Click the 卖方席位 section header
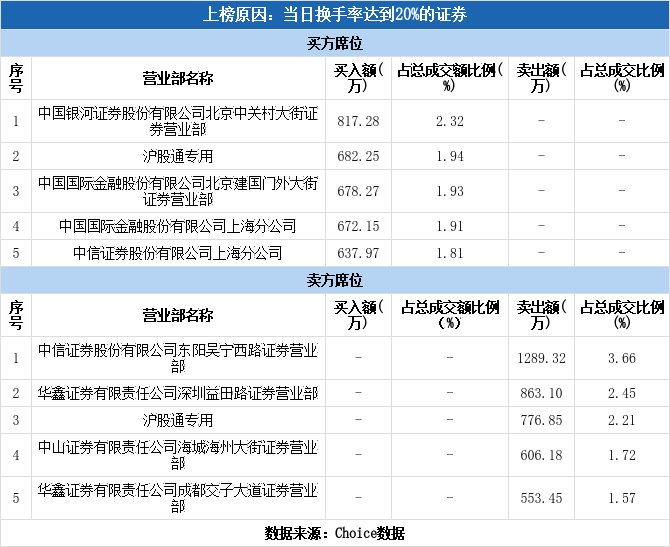This screenshot has height=547, width=670. click(335, 280)
